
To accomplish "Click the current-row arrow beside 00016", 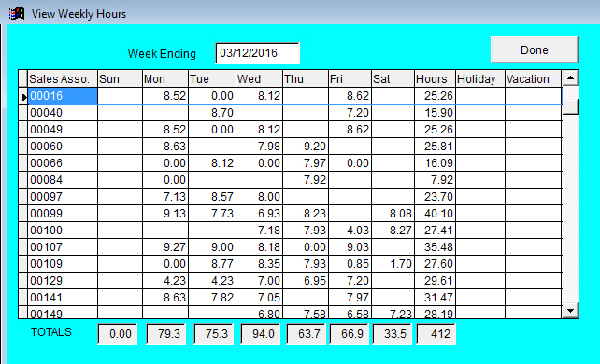I will tap(23, 96).
